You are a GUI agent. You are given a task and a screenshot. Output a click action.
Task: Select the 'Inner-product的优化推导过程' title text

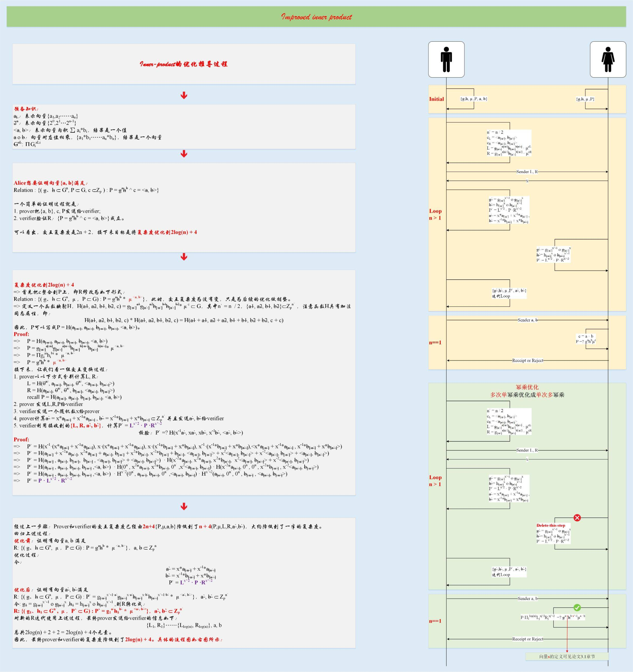184,64
